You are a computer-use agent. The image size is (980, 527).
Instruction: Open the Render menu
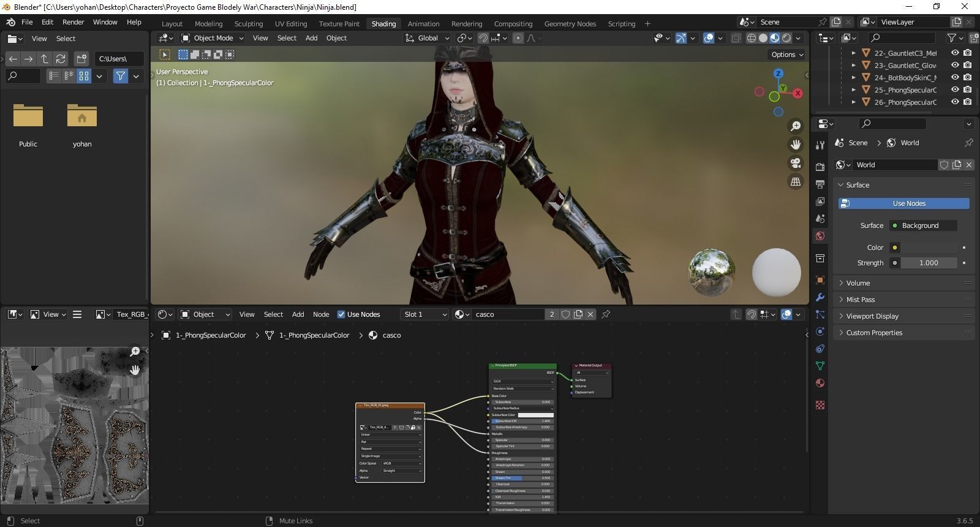point(73,22)
